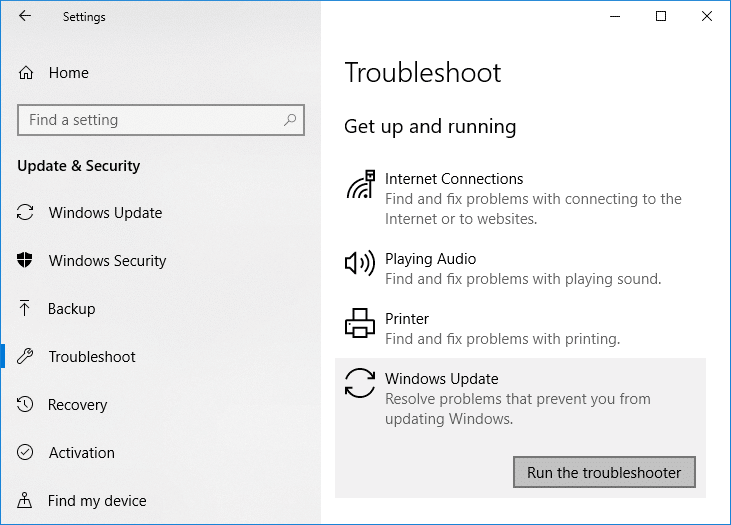
Task: Click the Troubleshoot wrench icon
Action: [26, 357]
